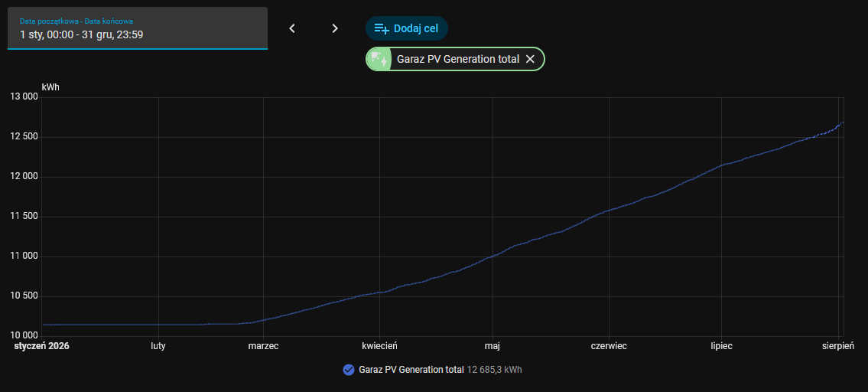Click the marzec axis label
868x392 pixels.
tap(263, 346)
